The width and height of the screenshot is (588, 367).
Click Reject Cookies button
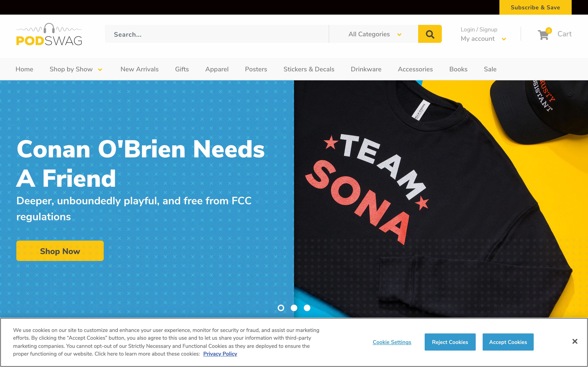point(450,342)
